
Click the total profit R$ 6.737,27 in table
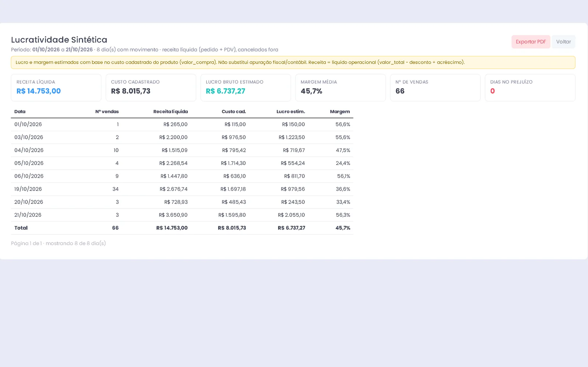pyautogui.click(x=291, y=228)
